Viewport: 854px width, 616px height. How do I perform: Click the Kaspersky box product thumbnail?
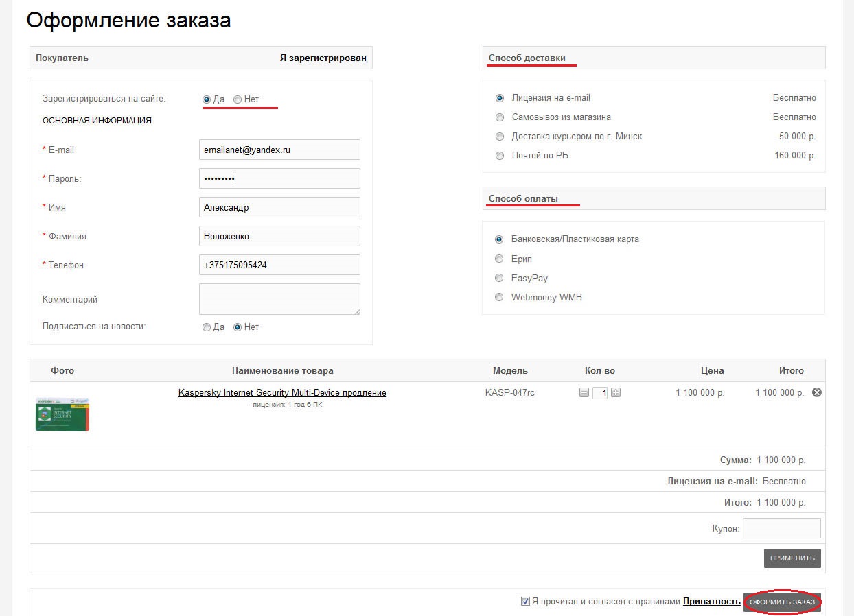62,414
